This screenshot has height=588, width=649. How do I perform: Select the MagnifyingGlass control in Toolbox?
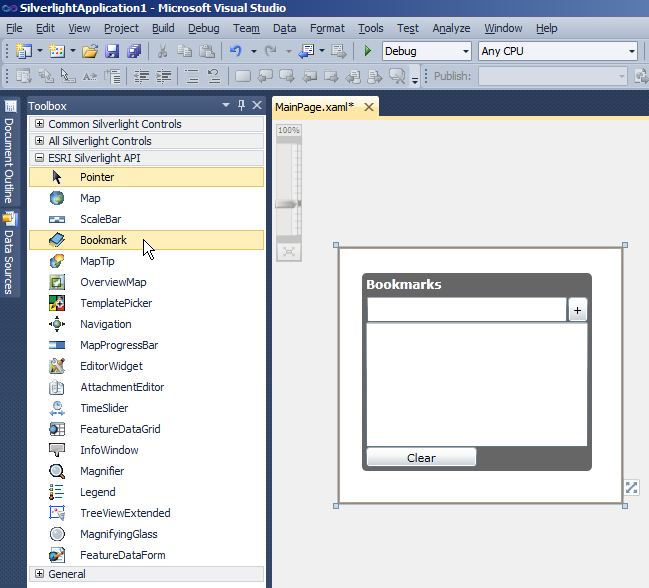pyautogui.click(x=147, y=534)
